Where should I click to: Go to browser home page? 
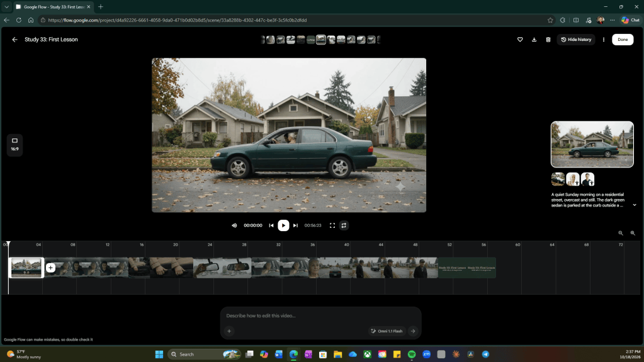(31, 20)
